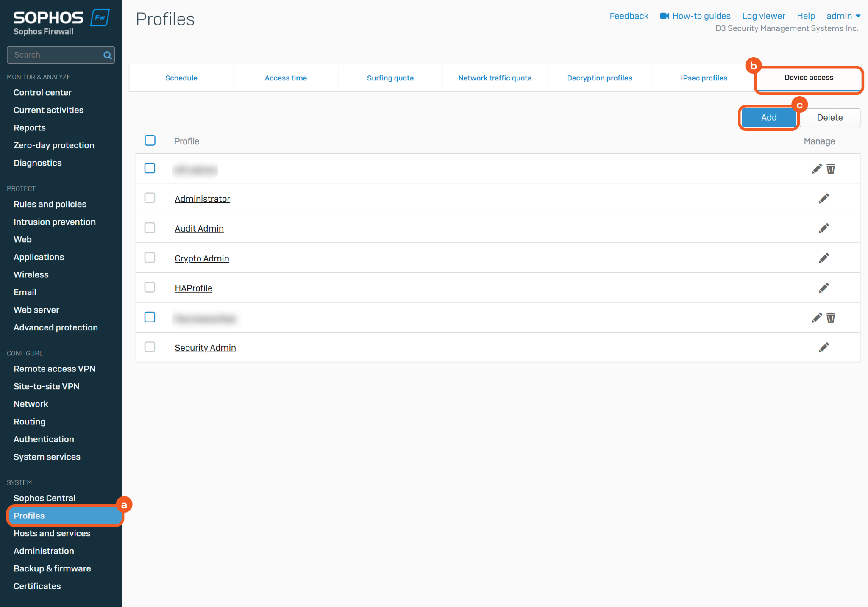This screenshot has width=868, height=607.
Task: Delete first blurred profile via trash icon
Action: click(831, 169)
